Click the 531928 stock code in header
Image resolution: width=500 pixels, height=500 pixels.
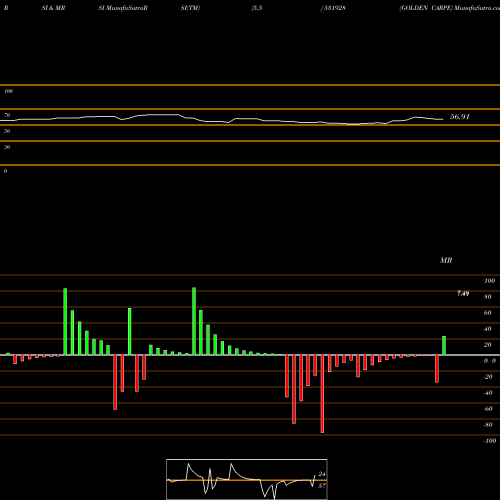333,8
